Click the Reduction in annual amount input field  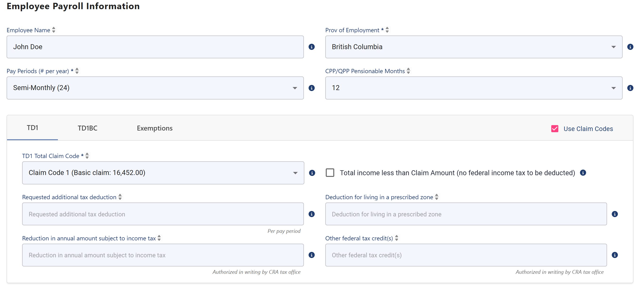[163, 255]
